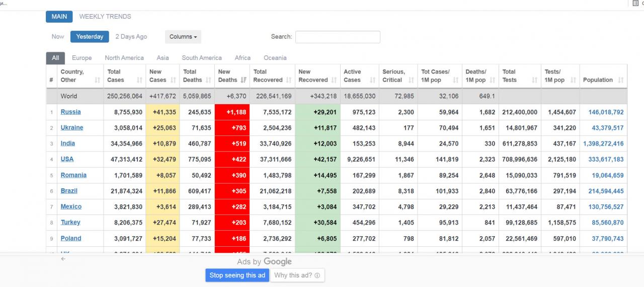Click the back arrow on the ad banner

tap(63, 259)
